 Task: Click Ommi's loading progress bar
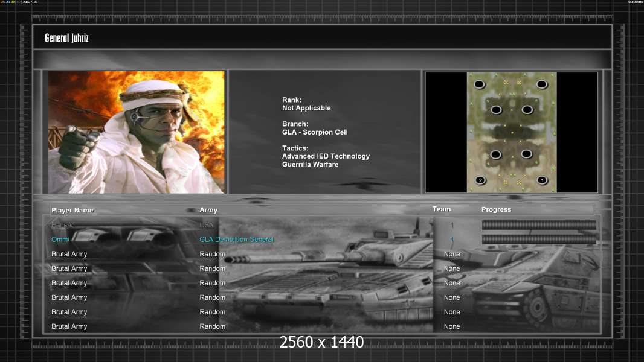coord(539,240)
